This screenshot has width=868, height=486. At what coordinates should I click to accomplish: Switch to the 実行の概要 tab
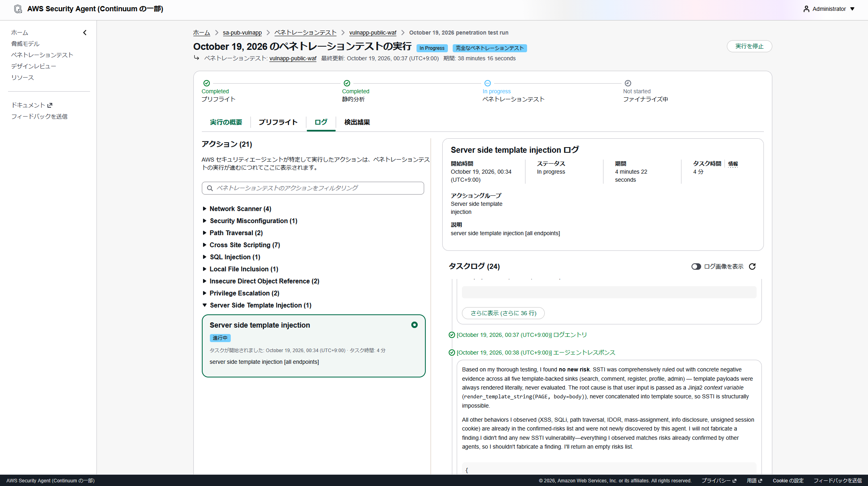point(226,122)
